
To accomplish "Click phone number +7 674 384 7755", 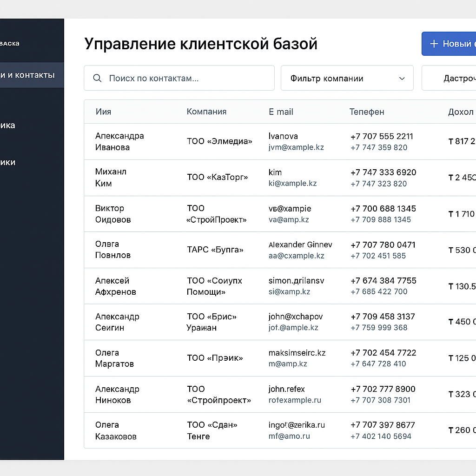I will coord(383,280).
